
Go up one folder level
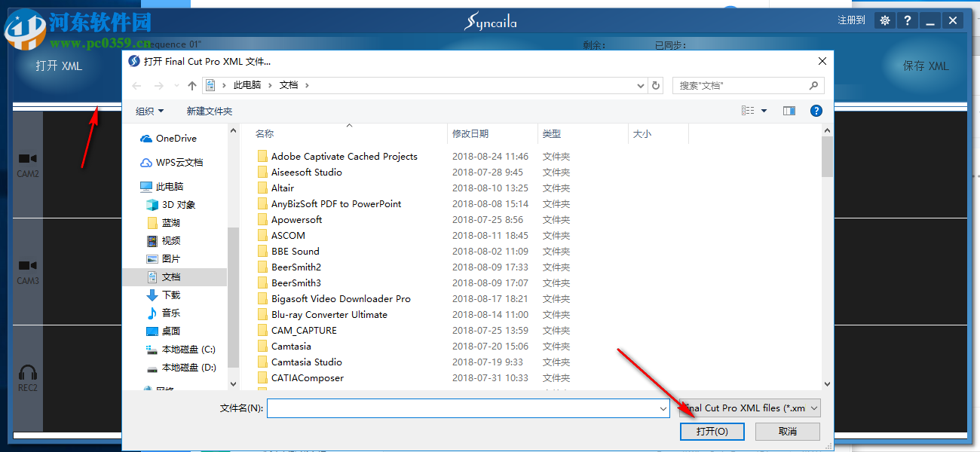[192, 86]
